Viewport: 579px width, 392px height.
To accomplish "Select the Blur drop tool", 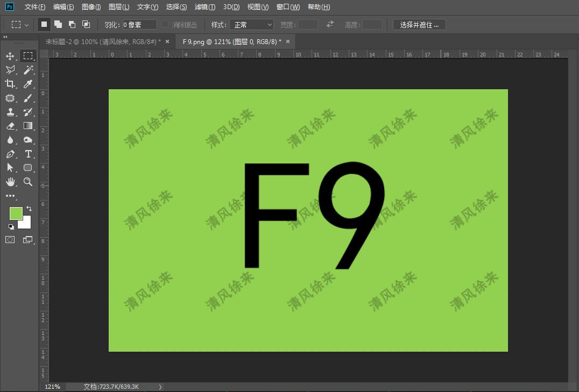I will [x=10, y=140].
